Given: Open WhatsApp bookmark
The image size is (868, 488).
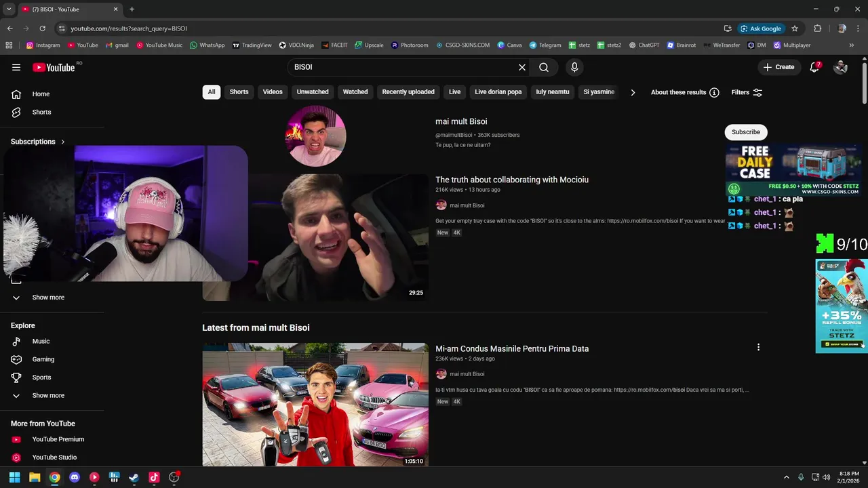Looking at the screenshot, I should coord(208,45).
